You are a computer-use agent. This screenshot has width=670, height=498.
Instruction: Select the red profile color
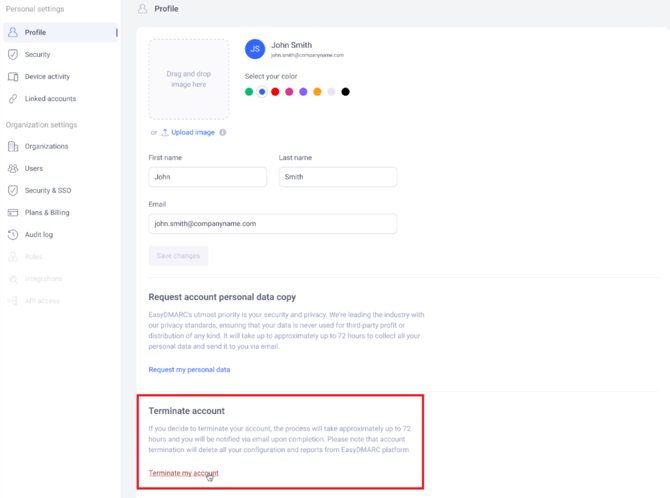[275, 92]
